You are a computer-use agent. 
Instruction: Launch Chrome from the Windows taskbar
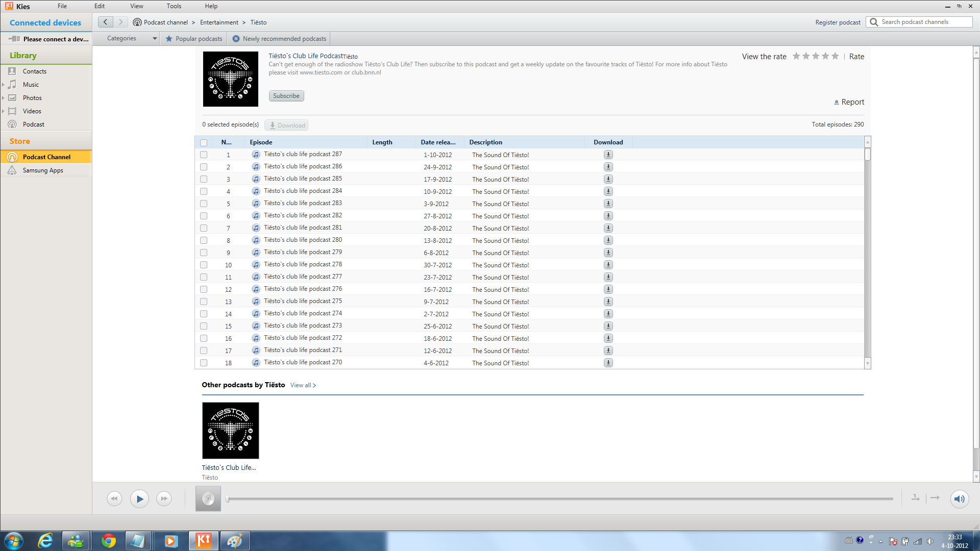(108, 541)
